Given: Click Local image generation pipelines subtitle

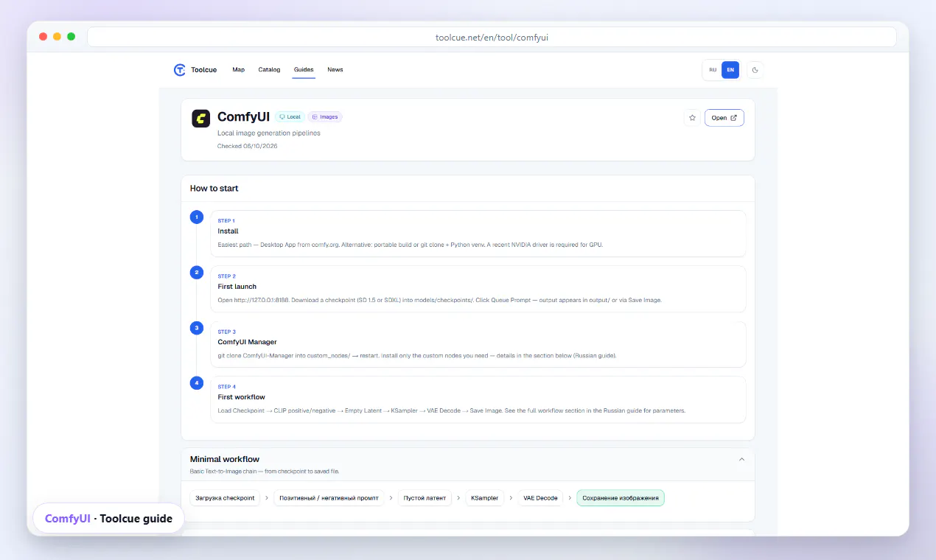Looking at the screenshot, I should 269,133.
